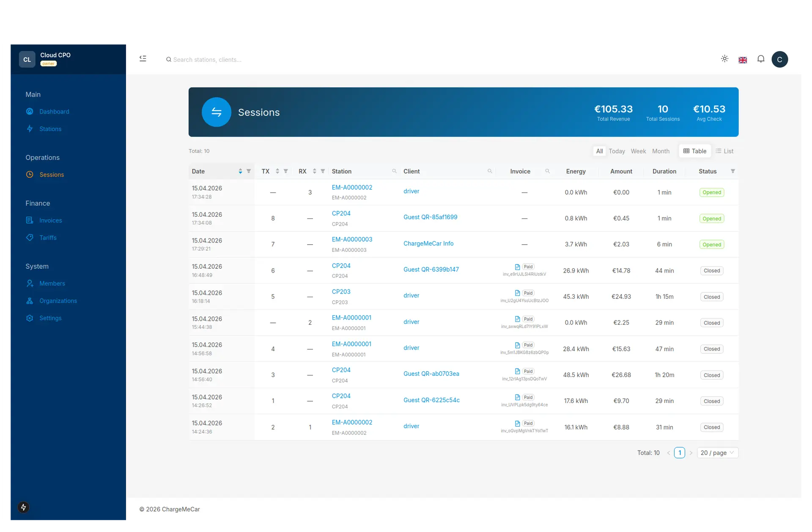Sort by the TX column arrows
The width and height of the screenshot is (812, 532).
pos(277,171)
